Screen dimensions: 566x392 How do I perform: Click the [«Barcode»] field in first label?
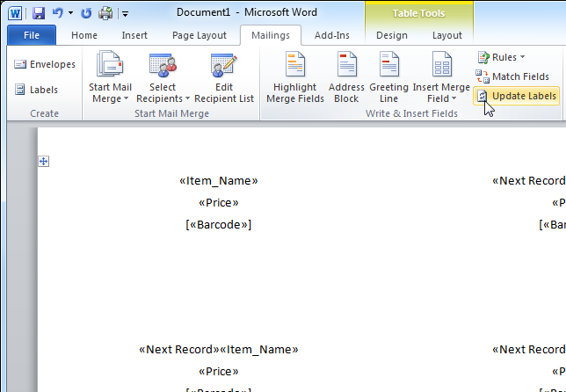[x=218, y=224]
